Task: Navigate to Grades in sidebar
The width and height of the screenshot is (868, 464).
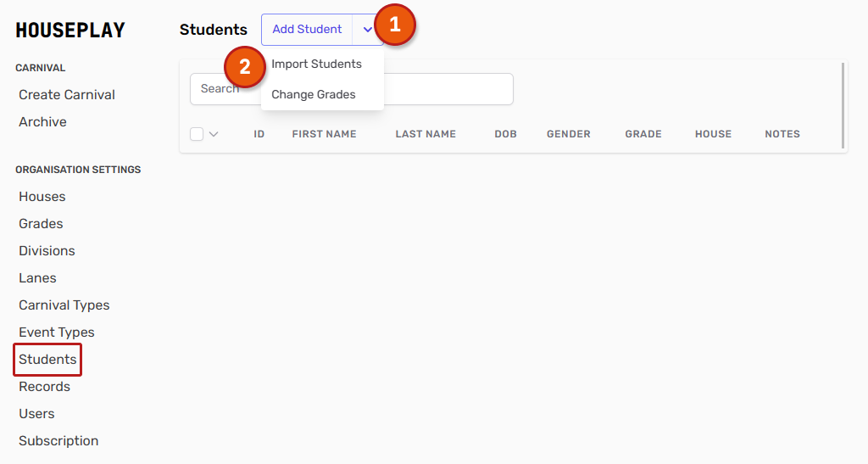Action: pyautogui.click(x=41, y=224)
